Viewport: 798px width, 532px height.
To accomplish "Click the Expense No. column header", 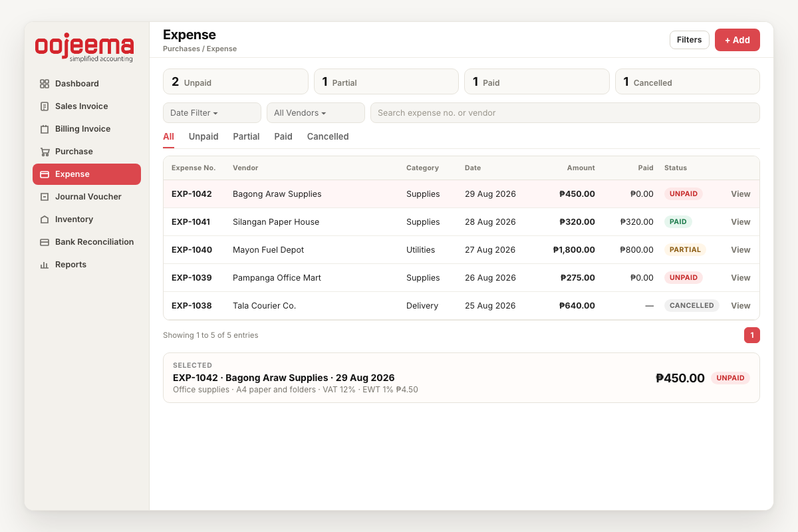I will [x=194, y=168].
